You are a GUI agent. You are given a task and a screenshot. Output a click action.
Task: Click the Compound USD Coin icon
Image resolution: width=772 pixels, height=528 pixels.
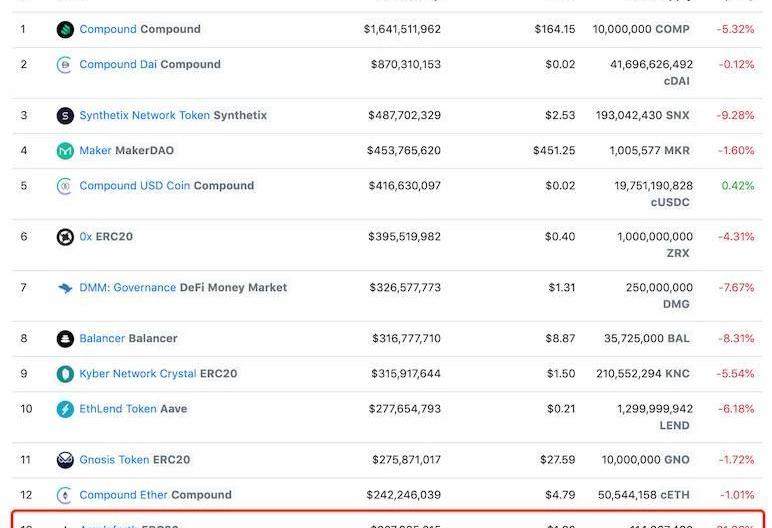point(65,186)
